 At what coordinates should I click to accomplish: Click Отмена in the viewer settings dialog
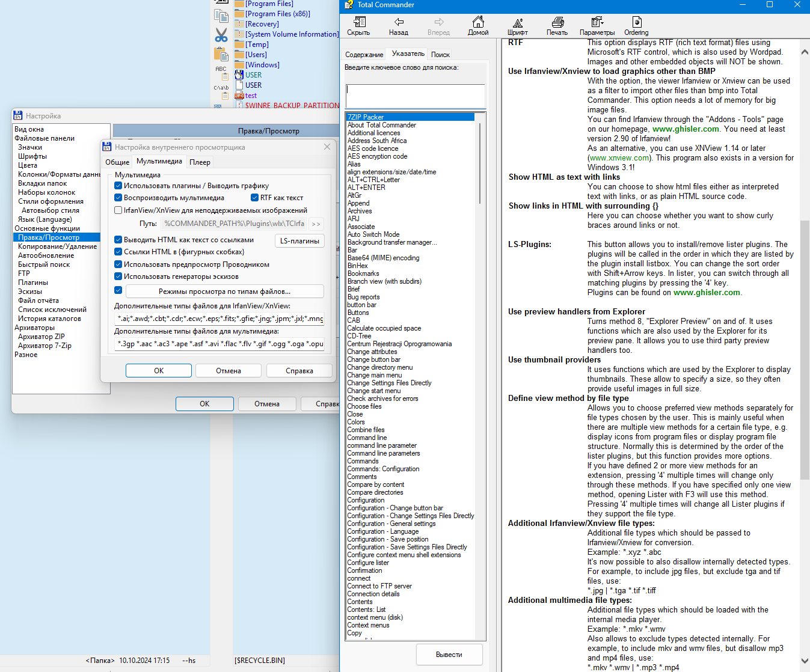coord(229,371)
